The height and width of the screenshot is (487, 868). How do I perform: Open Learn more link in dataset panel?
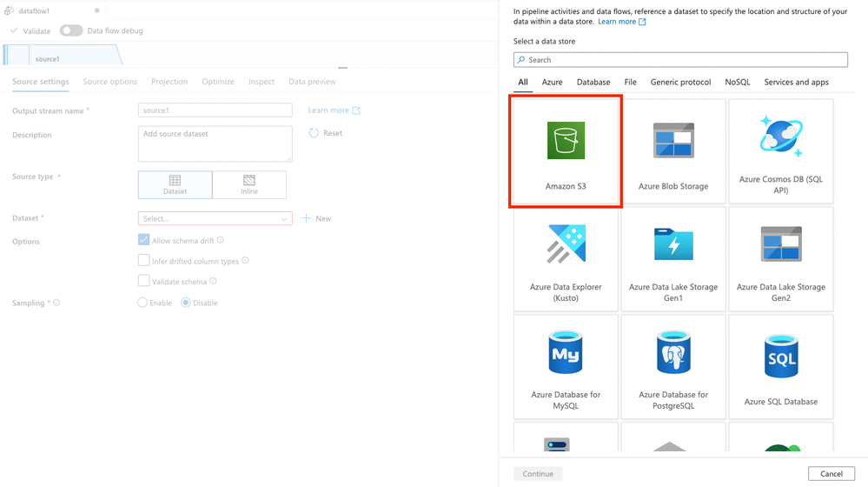pos(621,22)
